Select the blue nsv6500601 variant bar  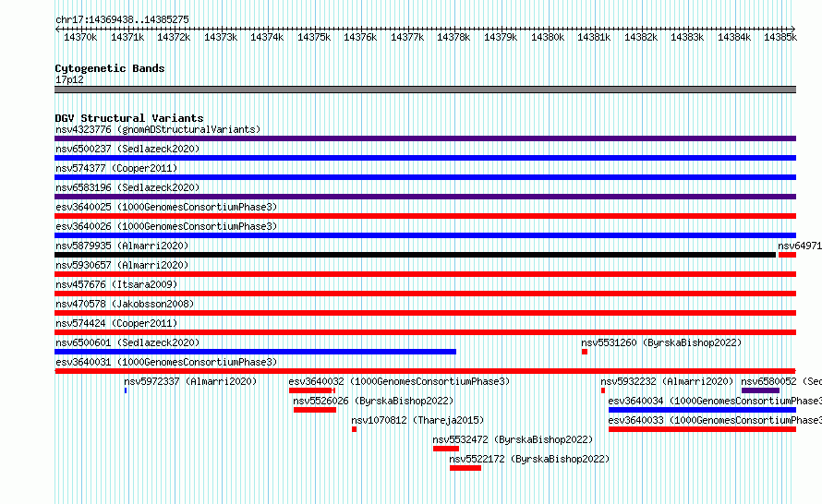(255, 352)
